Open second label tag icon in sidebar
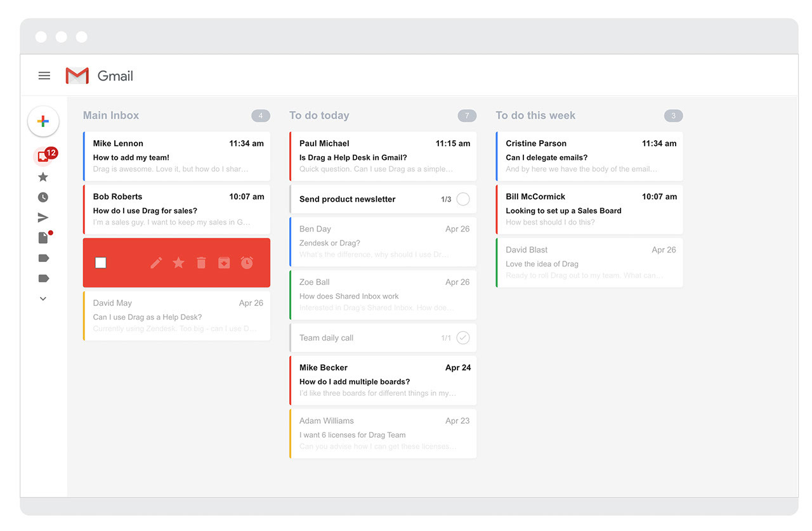 [x=43, y=279]
